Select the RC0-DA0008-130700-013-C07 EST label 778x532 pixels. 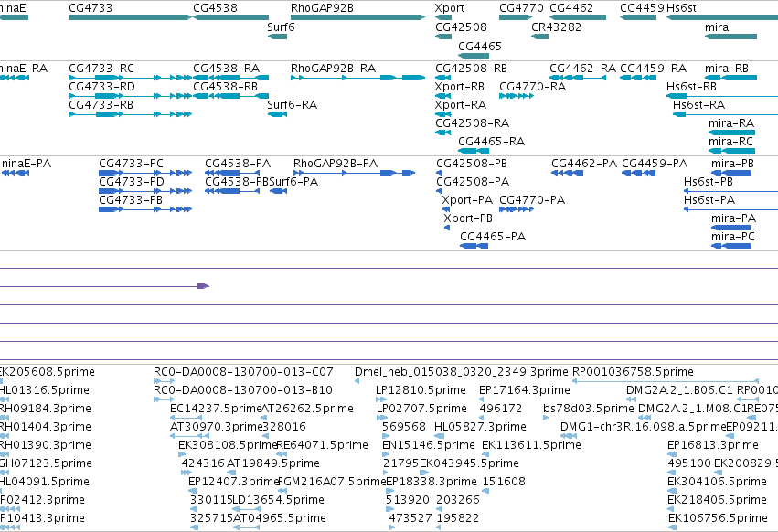[x=243, y=372]
